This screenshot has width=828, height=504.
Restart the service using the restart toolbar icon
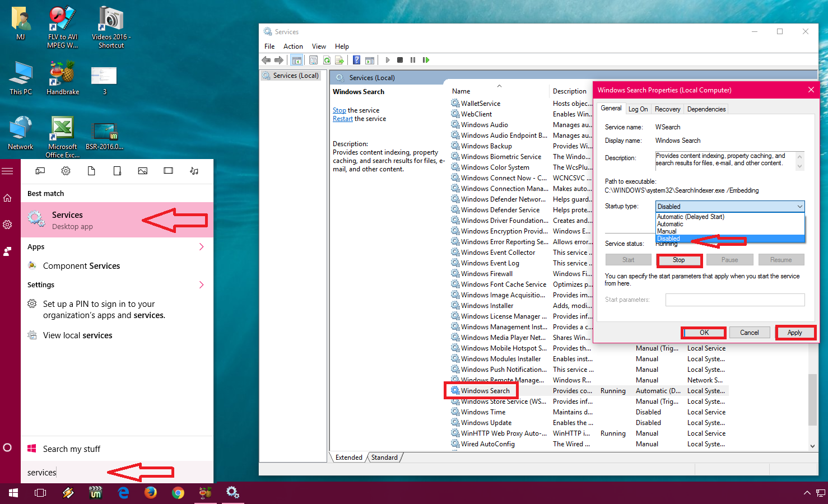tap(426, 60)
